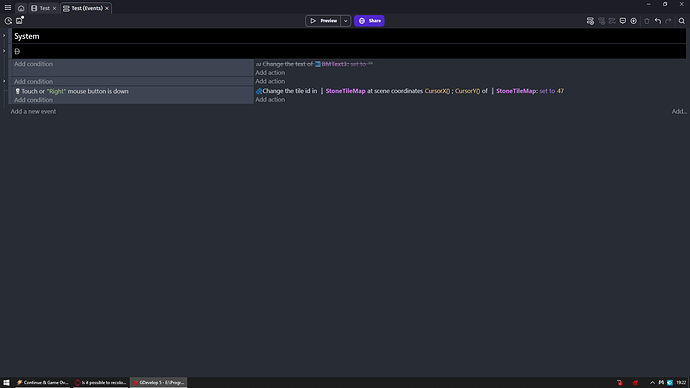Image resolution: width=690 pixels, height=388 pixels.
Task: Open the version history clock icon
Action: click(x=8, y=21)
